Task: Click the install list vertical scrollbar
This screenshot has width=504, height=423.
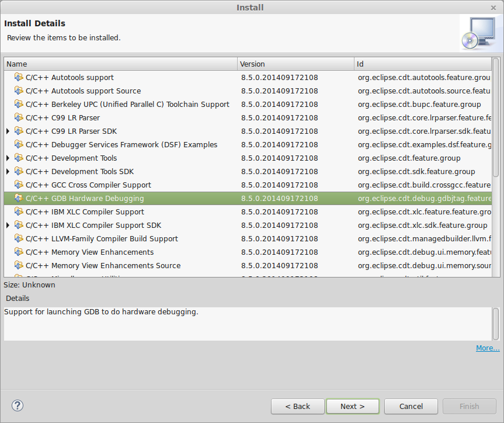Action: click(496, 117)
